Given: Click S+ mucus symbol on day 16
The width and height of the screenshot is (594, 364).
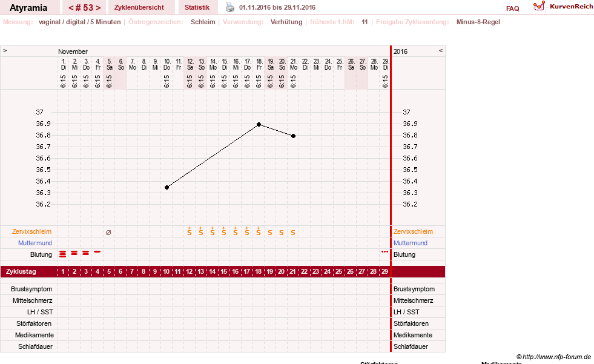Looking at the screenshot, I should [236, 231].
